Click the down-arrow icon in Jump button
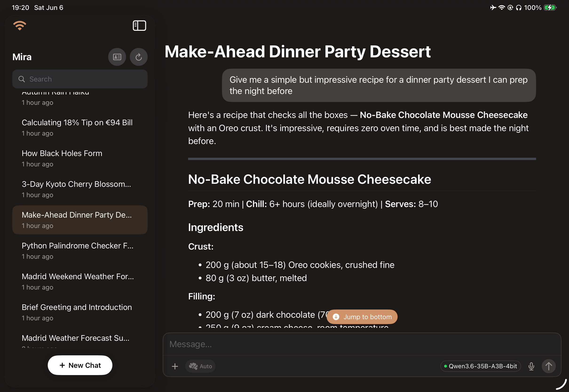 pyautogui.click(x=336, y=317)
